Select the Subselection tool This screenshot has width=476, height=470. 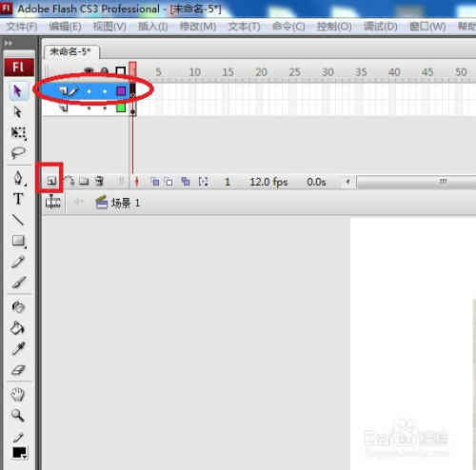pyautogui.click(x=18, y=111)
